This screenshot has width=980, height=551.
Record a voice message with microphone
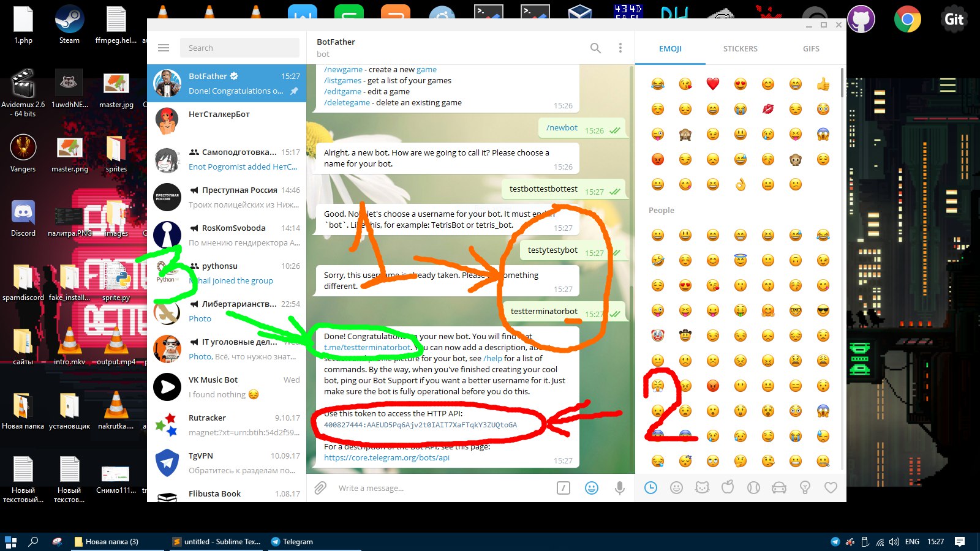click(620, 488)
